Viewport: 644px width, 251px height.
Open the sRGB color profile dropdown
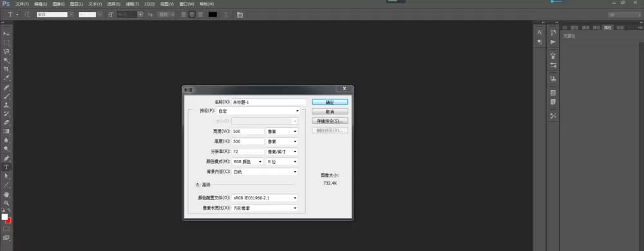[265, 198]
